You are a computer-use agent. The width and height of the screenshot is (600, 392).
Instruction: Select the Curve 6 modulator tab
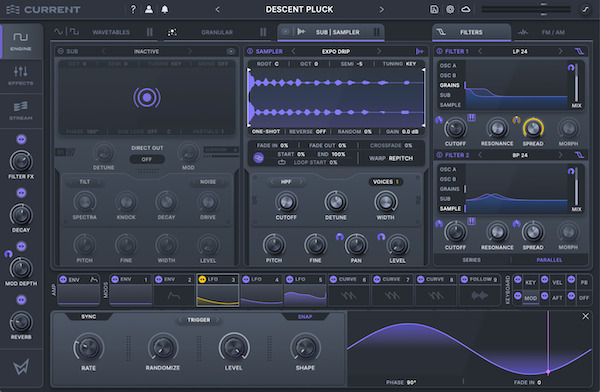(349, 290)
